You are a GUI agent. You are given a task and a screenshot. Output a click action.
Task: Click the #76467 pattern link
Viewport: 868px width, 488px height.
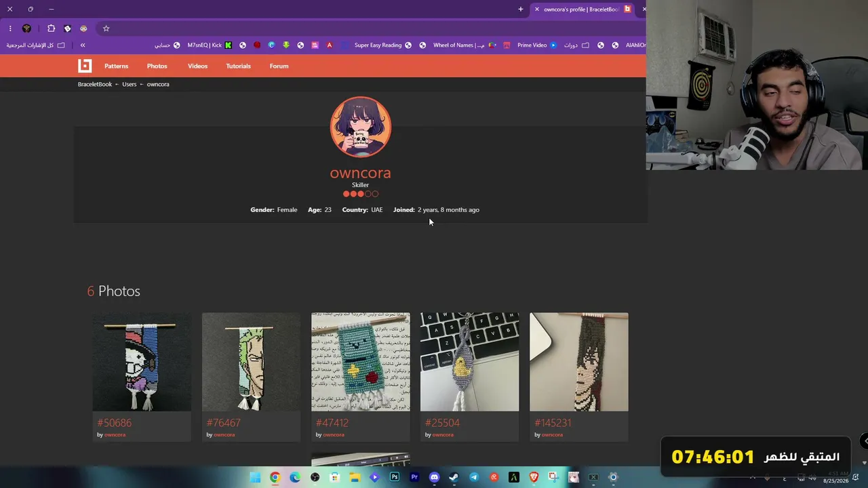[x=224, y=422]
